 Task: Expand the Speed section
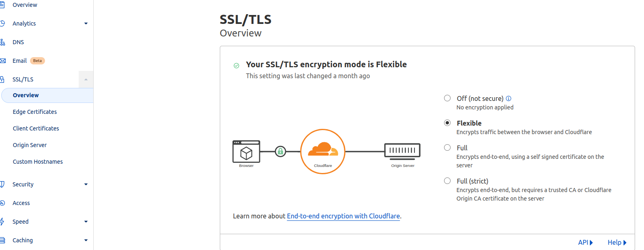(x=86, y=221)
